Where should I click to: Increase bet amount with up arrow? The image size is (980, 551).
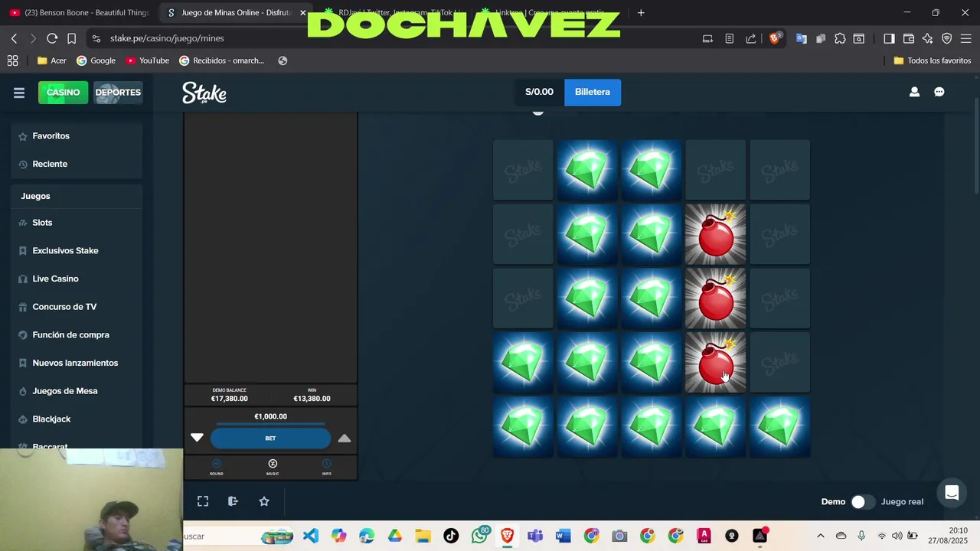[345, 438]
